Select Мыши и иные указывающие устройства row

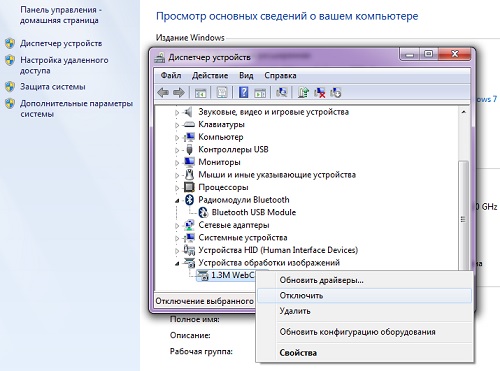277,175
